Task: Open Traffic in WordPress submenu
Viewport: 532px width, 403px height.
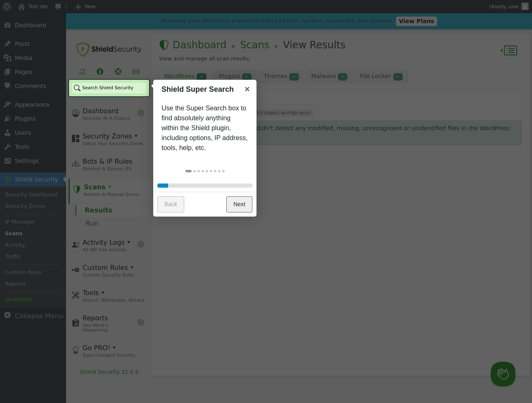Action: pyautogui.click(x=13, y=257)
